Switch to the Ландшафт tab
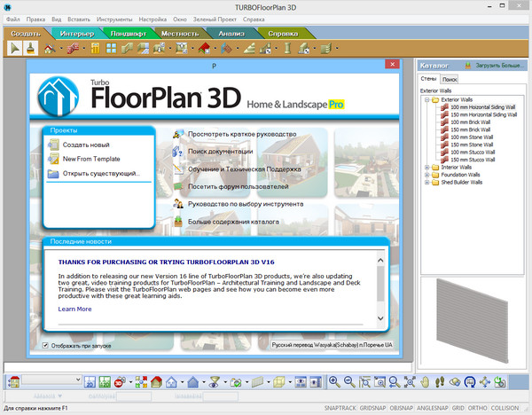The image size is (532, 415). 129,34
